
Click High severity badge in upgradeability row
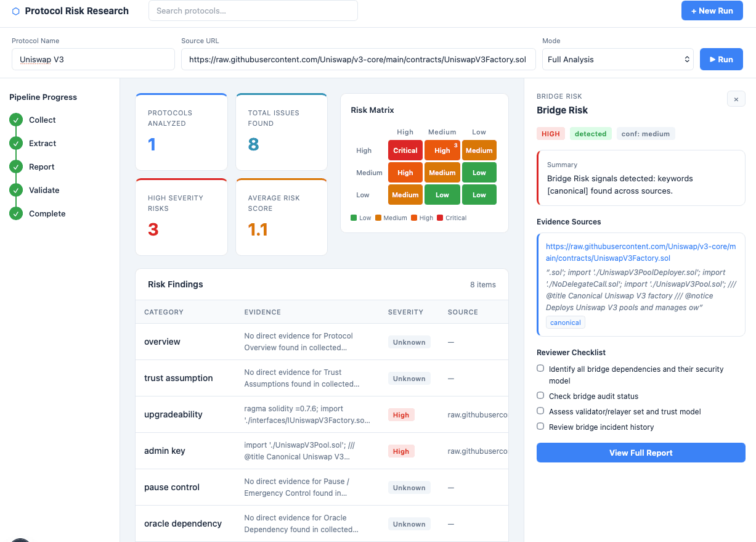pyautogui.click(x=401, y=415)
